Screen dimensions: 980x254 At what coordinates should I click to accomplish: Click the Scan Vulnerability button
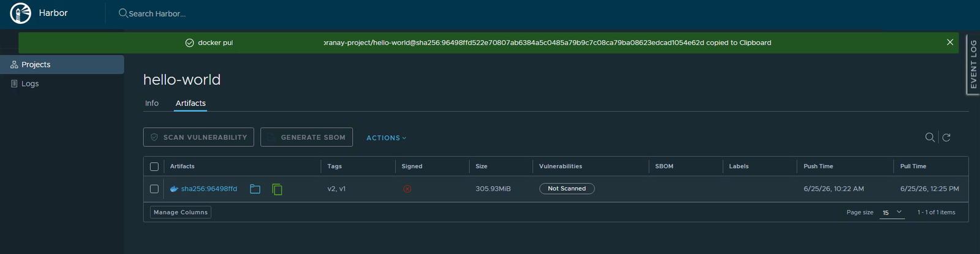point(198,137)
